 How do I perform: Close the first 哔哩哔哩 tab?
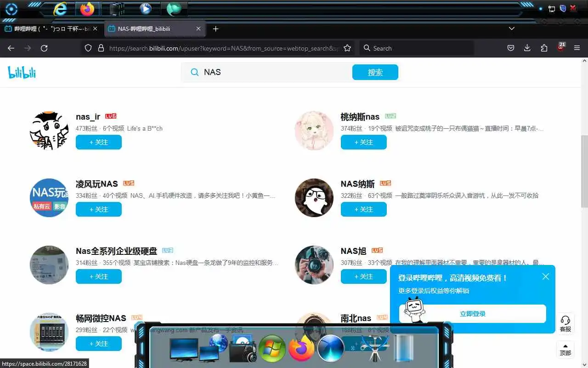coord(95,29)
